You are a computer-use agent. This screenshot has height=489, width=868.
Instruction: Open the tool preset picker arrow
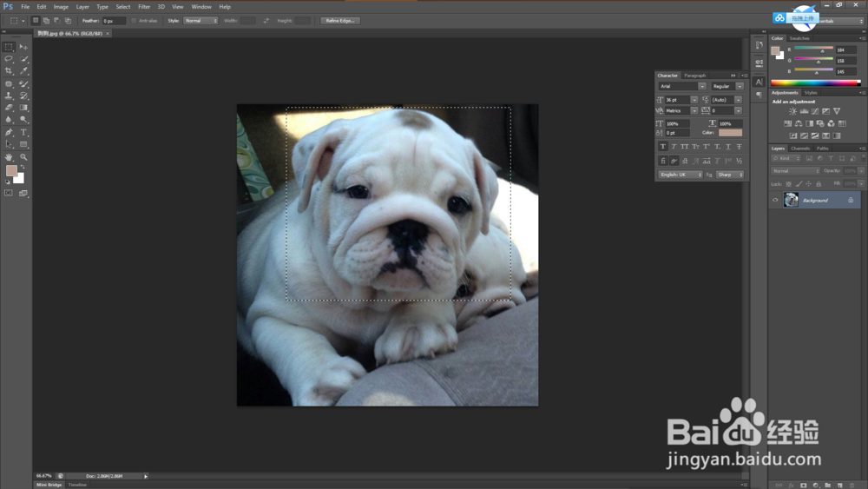tap(23, 21)
